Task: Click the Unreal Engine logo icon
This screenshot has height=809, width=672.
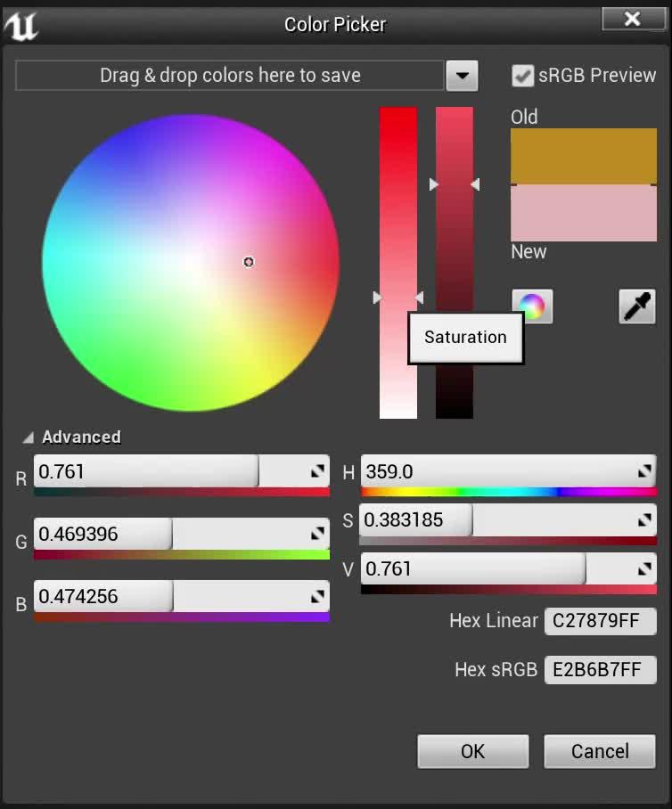Action: pyautogui.click(x=21, y=26)
